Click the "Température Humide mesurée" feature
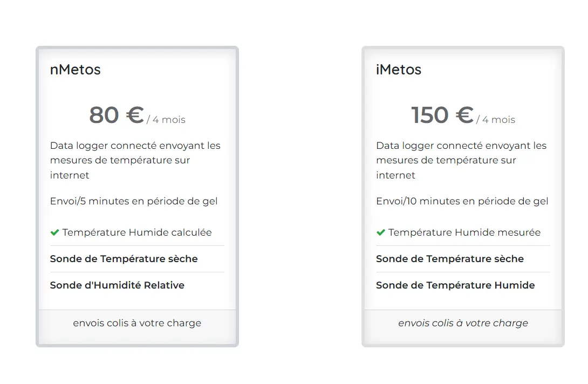588x384 pixels. (x=464, y=232)
